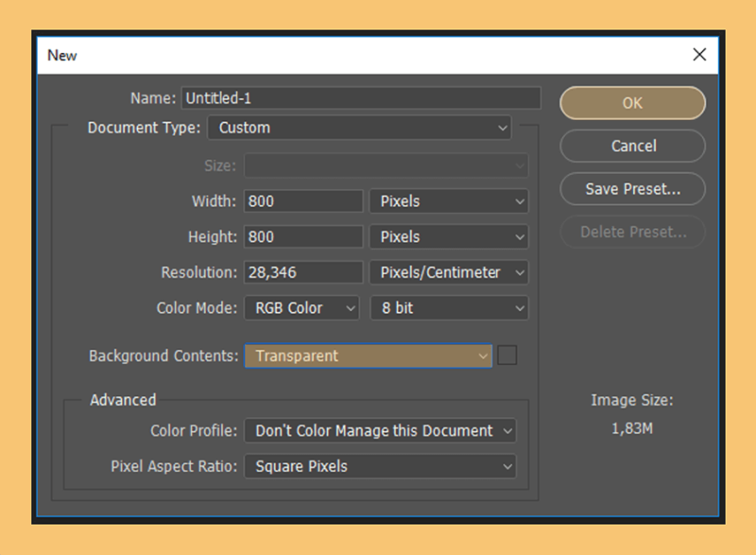The height and width of the screenshot is (555, 756).
Task: Click the 1,83M image size value
Action: [x=632, y=428]
